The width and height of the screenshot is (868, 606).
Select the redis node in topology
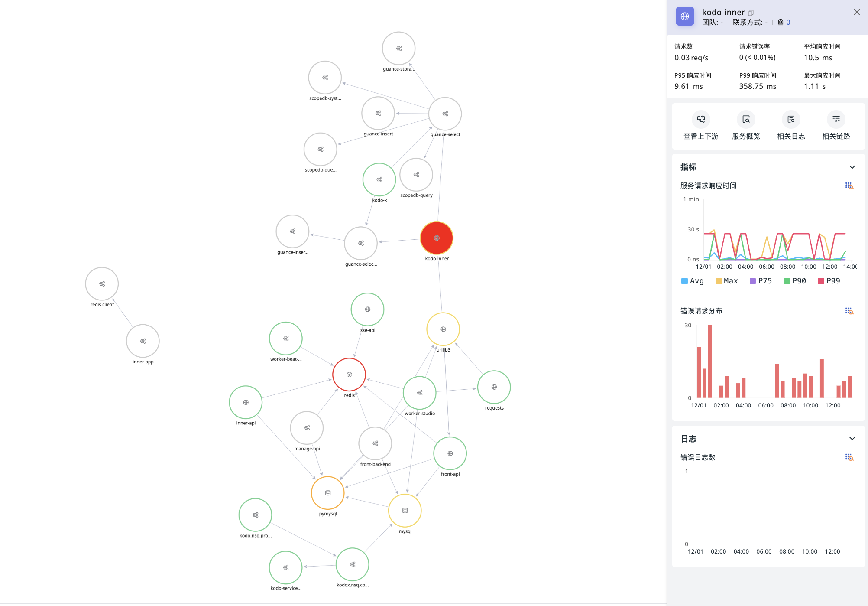click(x=349, y=375)
